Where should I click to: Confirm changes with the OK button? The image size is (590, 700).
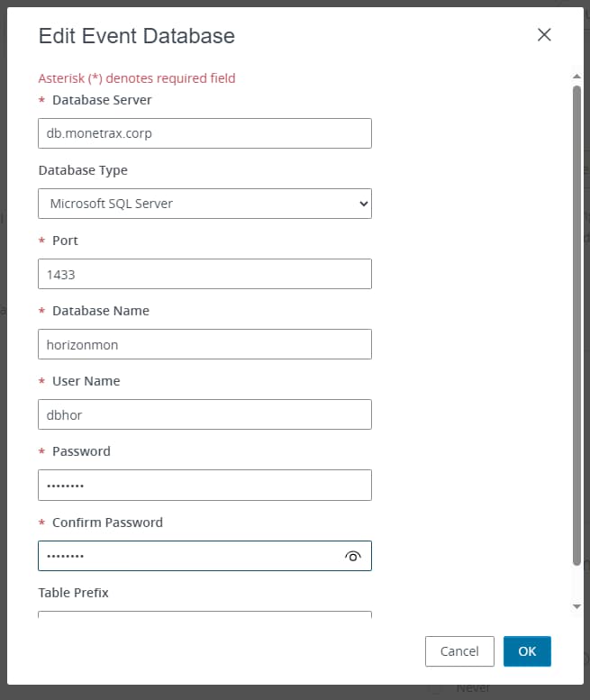coord(527,651)
